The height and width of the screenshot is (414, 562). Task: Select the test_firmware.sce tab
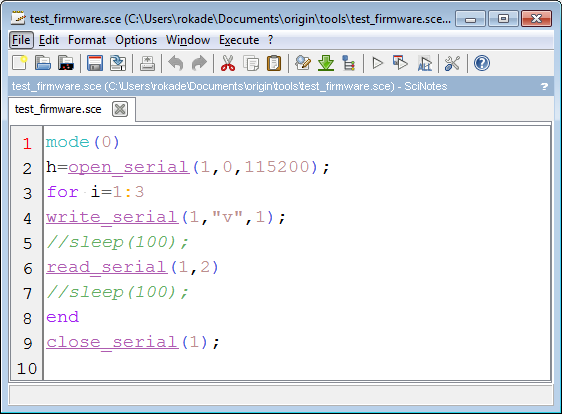58,109
